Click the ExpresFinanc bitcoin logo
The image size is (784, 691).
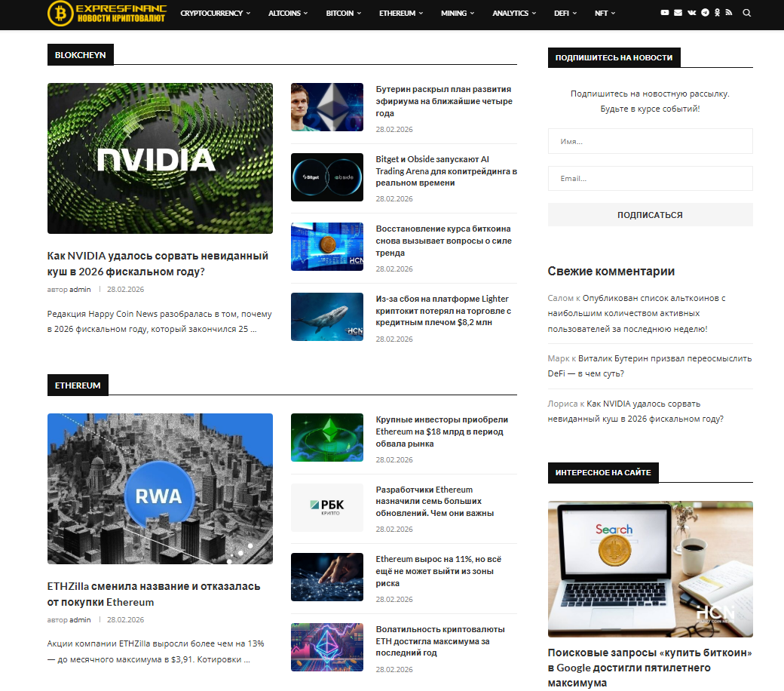tap(107, 13)
